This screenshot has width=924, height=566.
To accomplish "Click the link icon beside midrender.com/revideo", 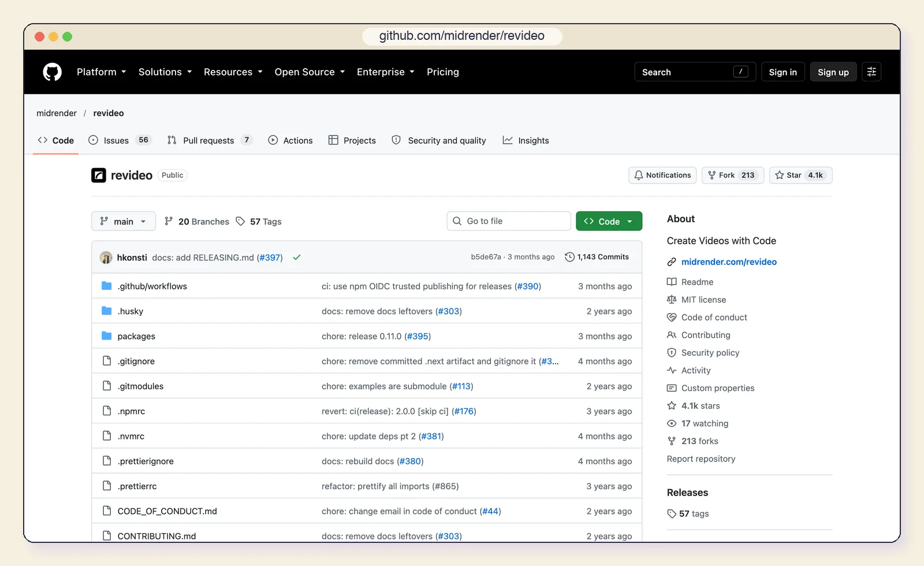I will point(672,262).
